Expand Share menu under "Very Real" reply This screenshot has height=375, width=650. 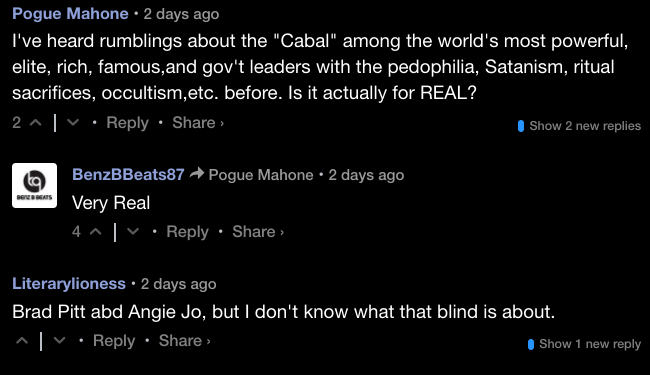(x=258, y=232)
